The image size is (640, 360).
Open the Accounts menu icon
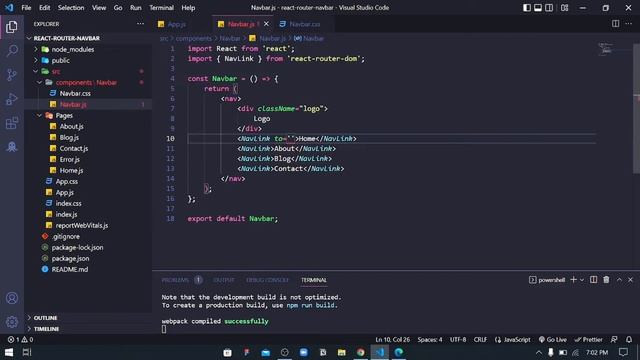tap(12, 298)
